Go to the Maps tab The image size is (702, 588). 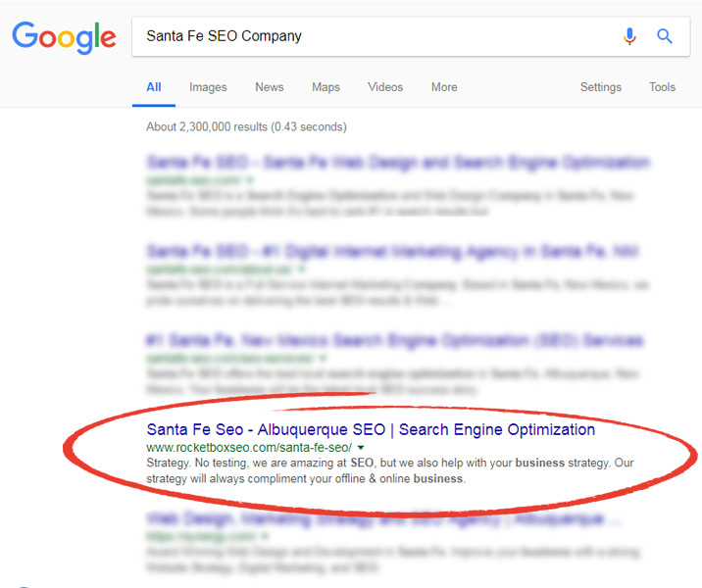pyautogui.click(x=326, y=87)
